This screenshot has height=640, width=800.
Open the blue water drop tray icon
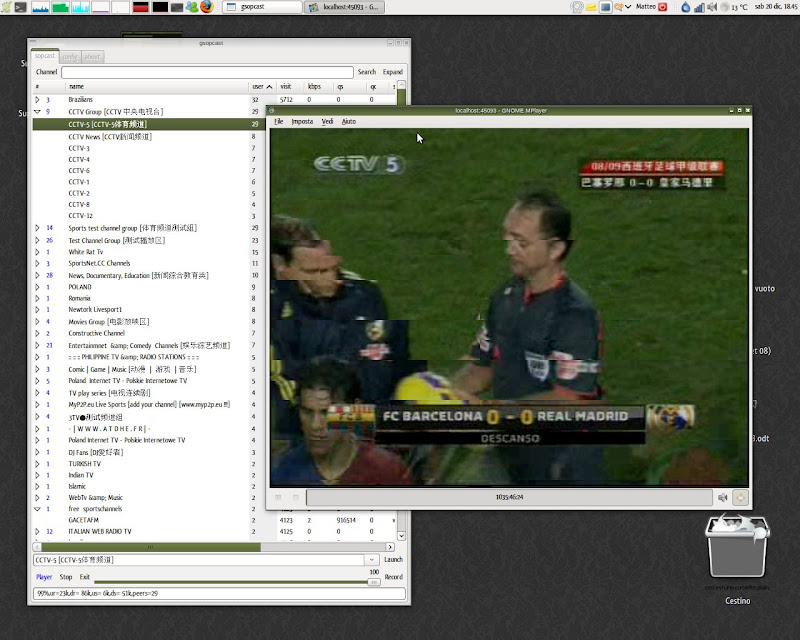686,7
